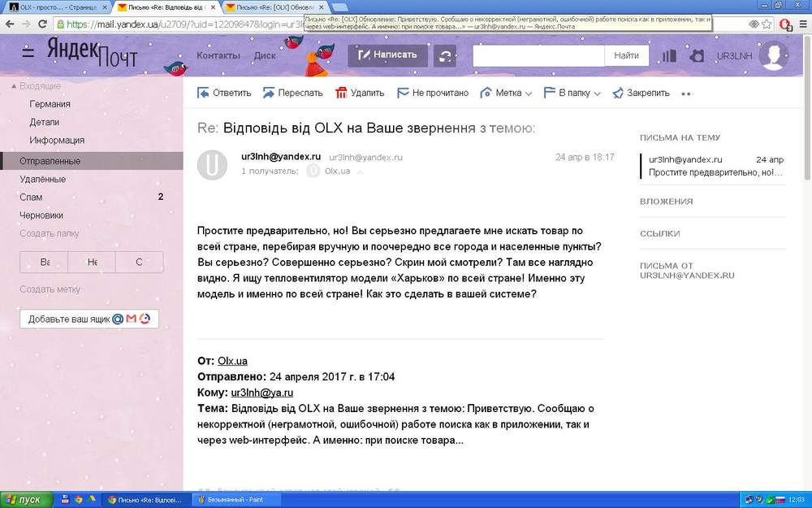Viewport: 812px width, 508px height.
Task: Expand the В папку dropdown
Action: pyautogui.click(x=572, y=93)
